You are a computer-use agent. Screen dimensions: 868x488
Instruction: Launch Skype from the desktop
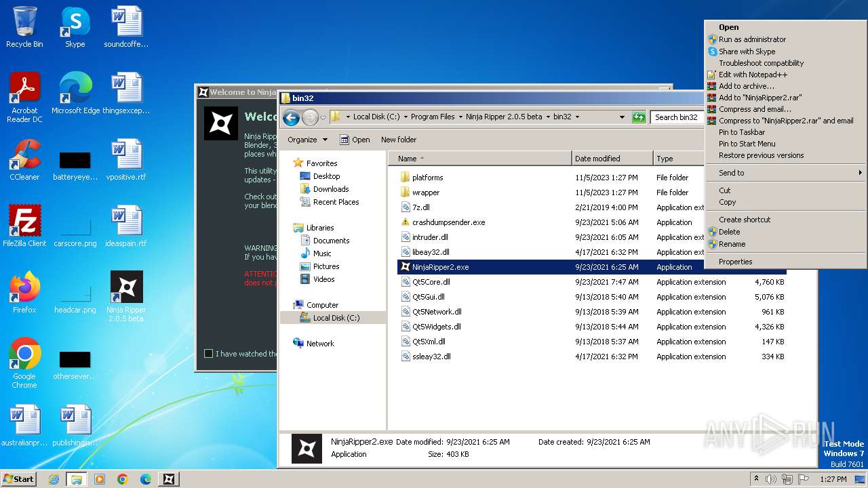pos(75,27)
